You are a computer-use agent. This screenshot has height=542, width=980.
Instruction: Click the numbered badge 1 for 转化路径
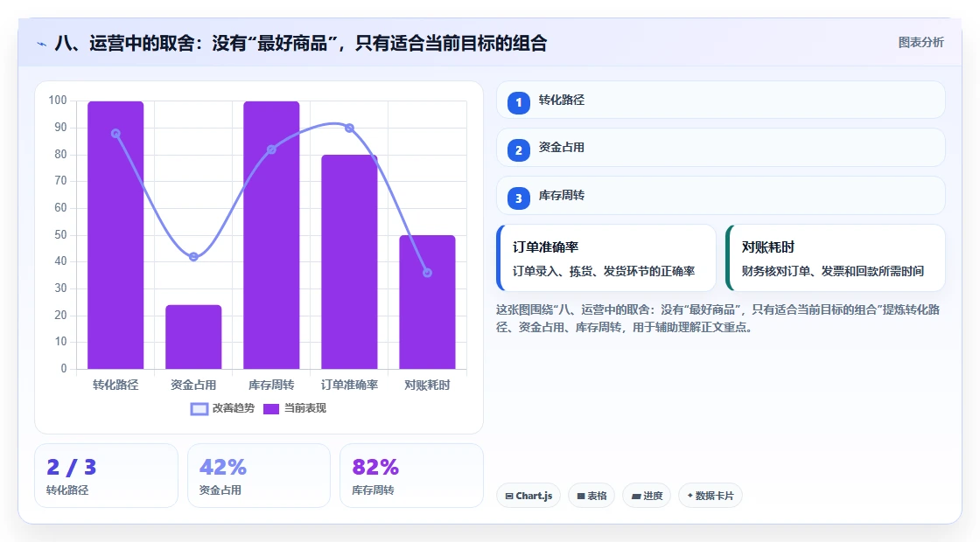[x=518, y=102]
